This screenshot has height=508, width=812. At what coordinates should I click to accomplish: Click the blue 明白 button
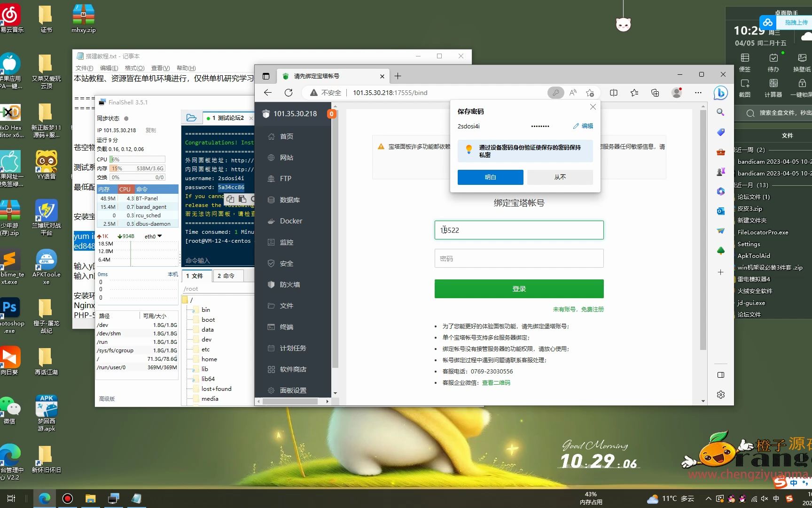(x=490, y=177)
